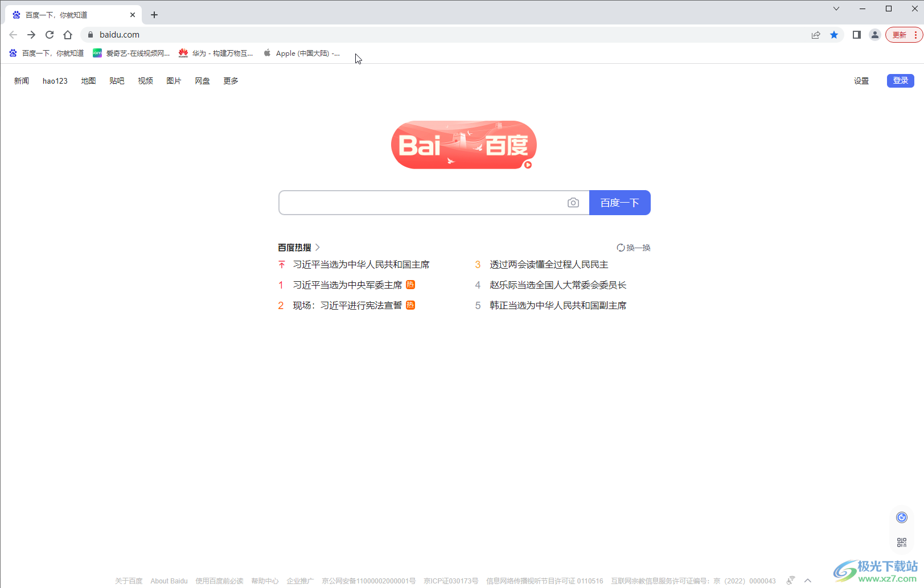This screenshot has height=588, width=924.
Task: Open the QR code icon at bottom right
Action: (x=902, y=542)
